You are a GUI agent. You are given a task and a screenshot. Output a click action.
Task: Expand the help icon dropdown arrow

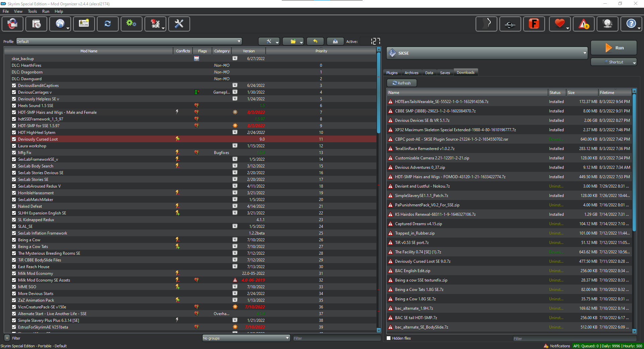point(639,29)
